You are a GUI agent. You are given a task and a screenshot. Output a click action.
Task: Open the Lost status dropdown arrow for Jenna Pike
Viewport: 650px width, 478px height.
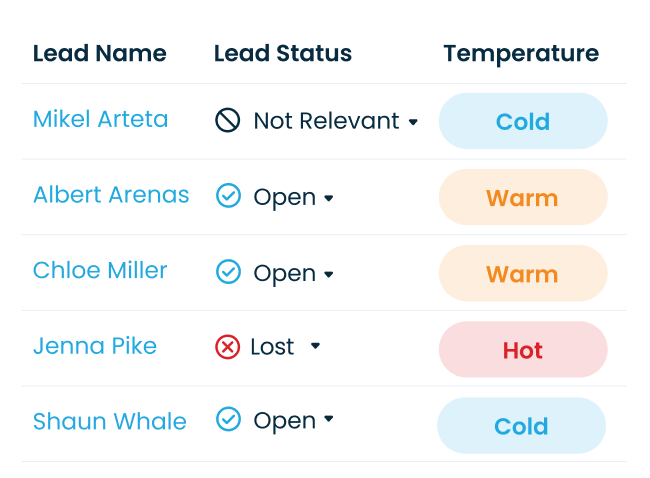pyautogui.click(x=315, y=346)
